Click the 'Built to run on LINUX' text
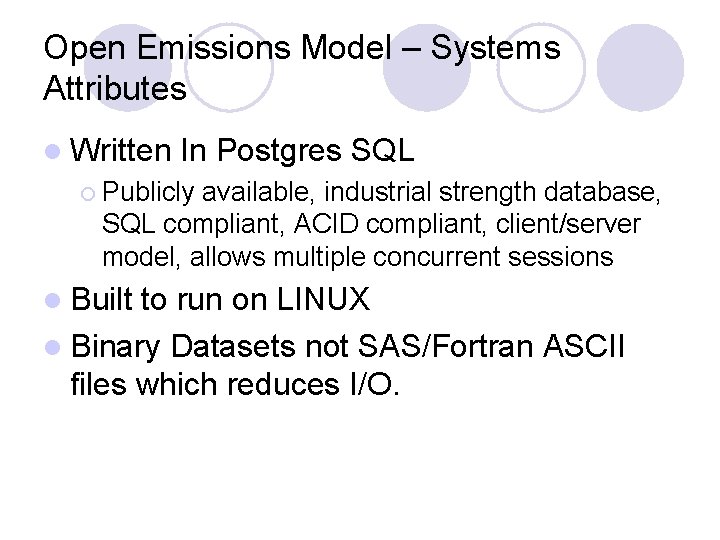The height and width of the screenshot is (540, 720). (220, 299)
